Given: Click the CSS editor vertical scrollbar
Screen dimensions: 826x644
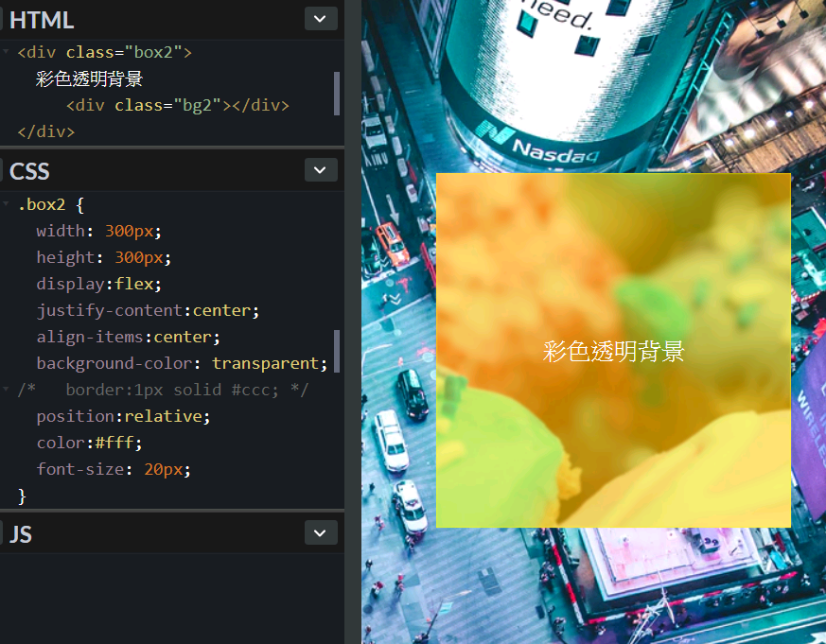Looking at the screenshot, I should (337, 351).
